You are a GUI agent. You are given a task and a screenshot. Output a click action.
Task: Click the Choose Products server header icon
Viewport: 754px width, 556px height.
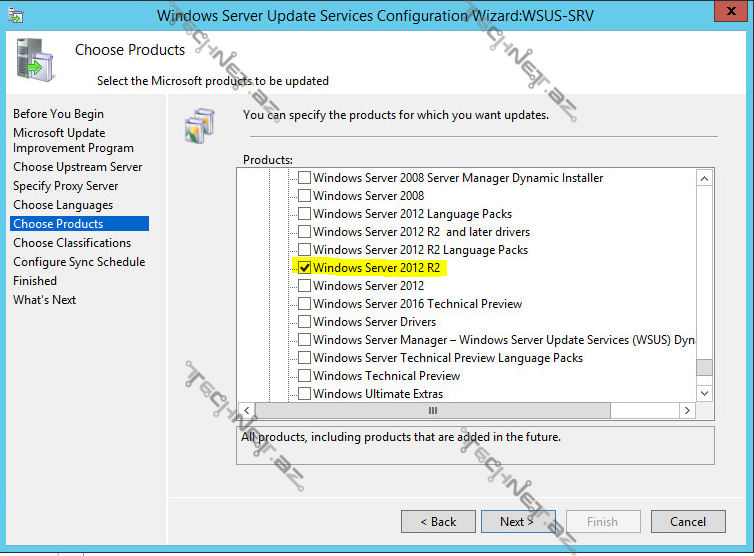point(33,61)
